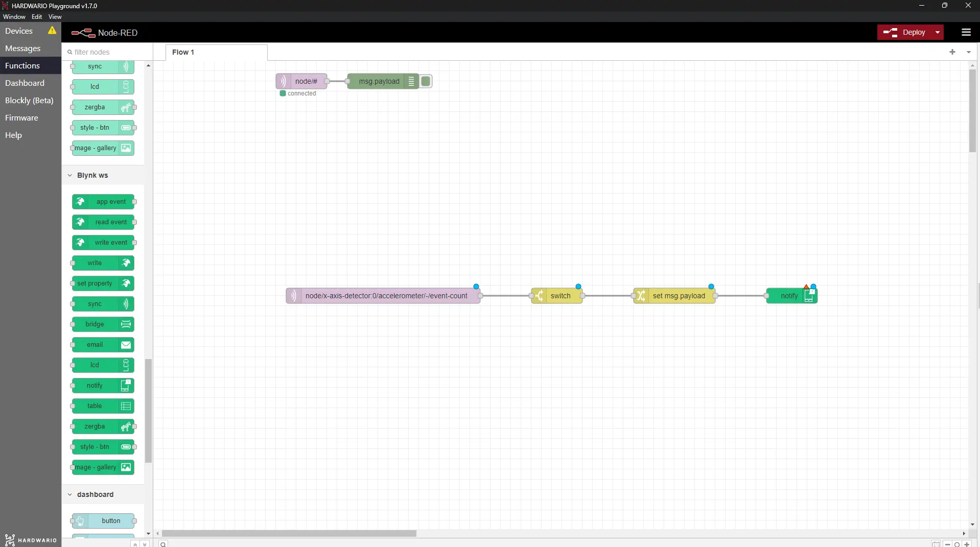This screenshot has width=980, height=547.
Task: Select the bridge palette node
Action: [103, 324]
